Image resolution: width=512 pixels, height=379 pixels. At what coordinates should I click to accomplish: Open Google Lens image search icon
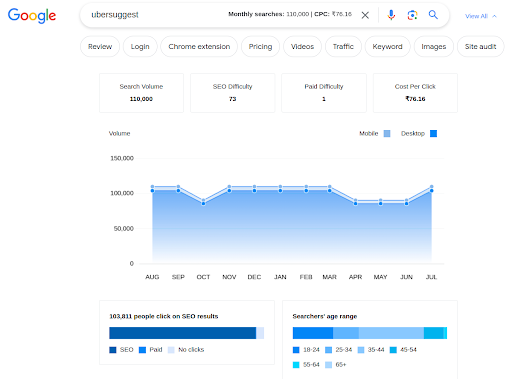[x=412, y=15]
